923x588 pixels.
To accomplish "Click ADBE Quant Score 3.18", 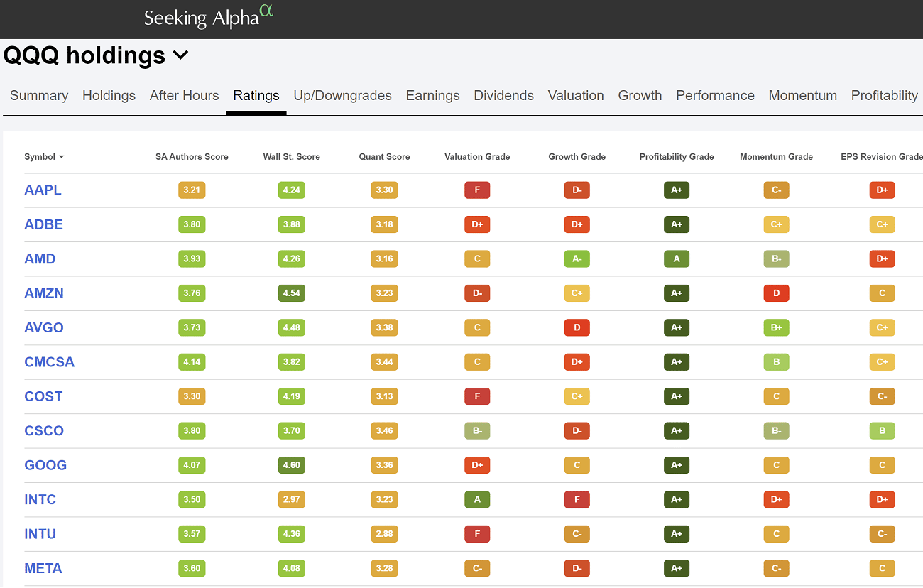I will pos(384,224).
